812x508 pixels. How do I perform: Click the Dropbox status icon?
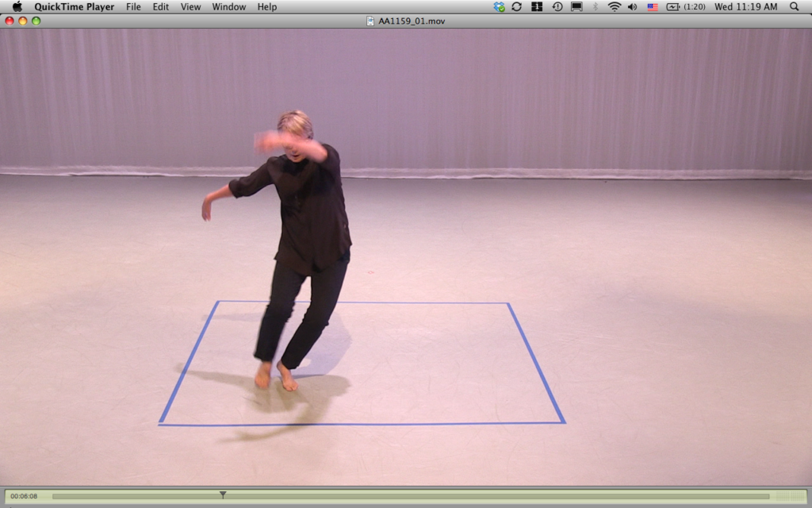pyautogui.click(x=500, y=6)
